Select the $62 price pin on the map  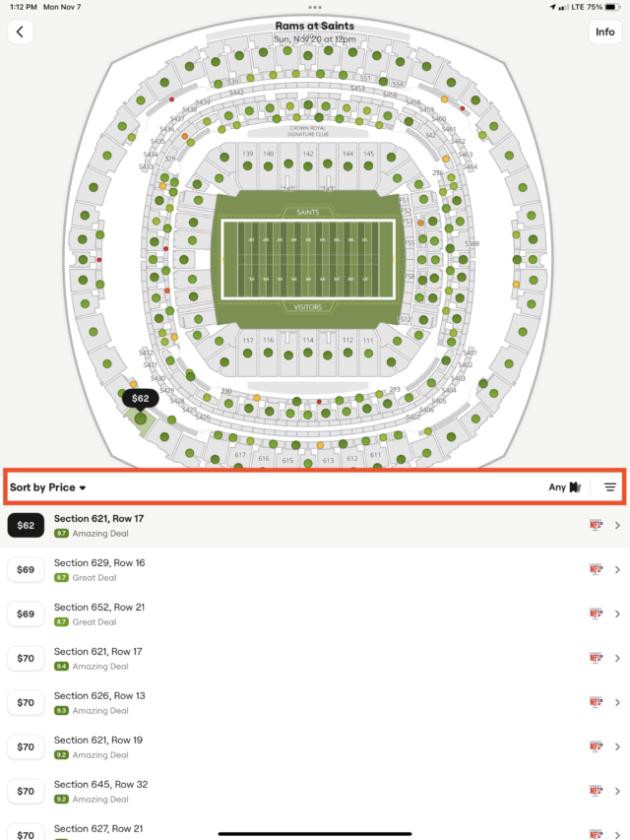[139, 398]
